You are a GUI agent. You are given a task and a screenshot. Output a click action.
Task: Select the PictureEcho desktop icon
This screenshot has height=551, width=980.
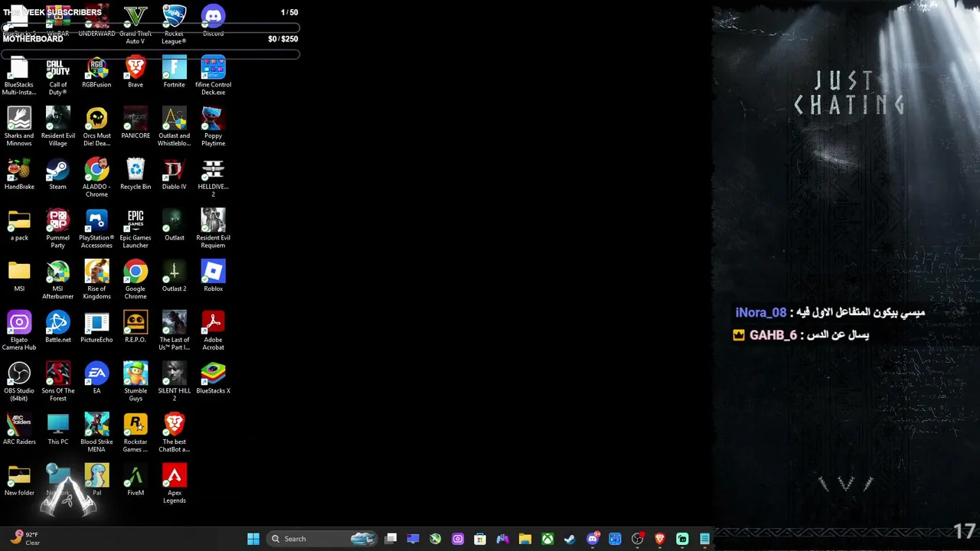pos(96,328)
